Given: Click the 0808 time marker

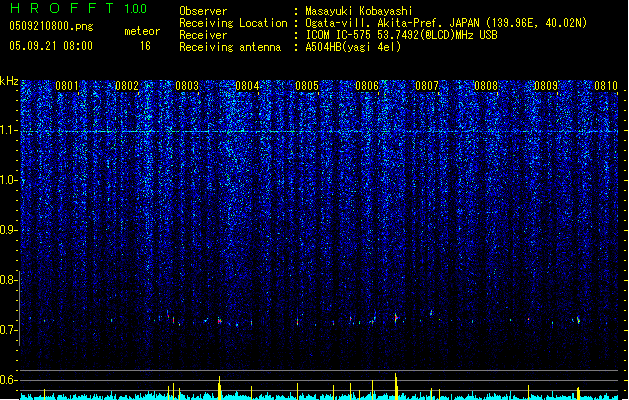Looking at the screenshot, I should point(486,86).
